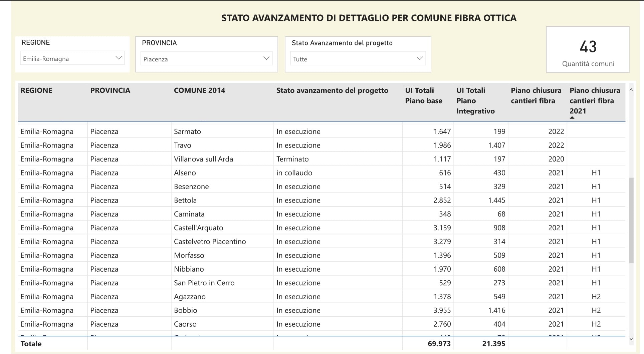This screenshot has width=644, height=354.
Task: Sort by REGIONE column header
Action: click(x=36, y=90)
